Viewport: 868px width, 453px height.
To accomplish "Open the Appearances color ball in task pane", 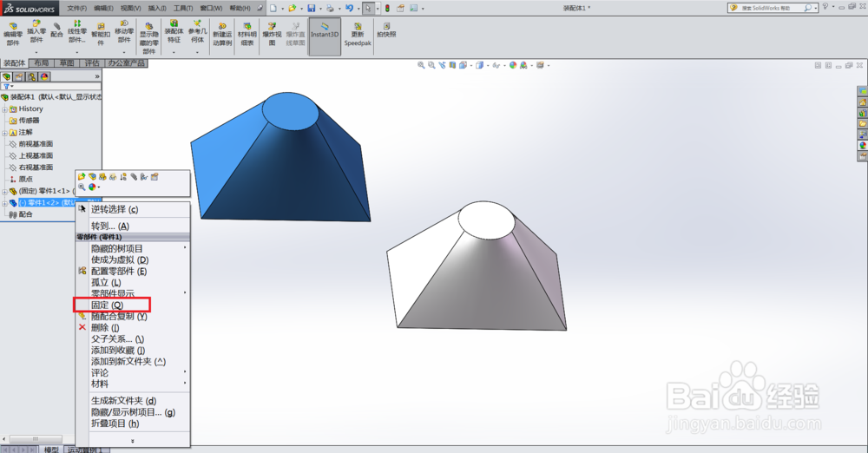I will click(863, 146).
